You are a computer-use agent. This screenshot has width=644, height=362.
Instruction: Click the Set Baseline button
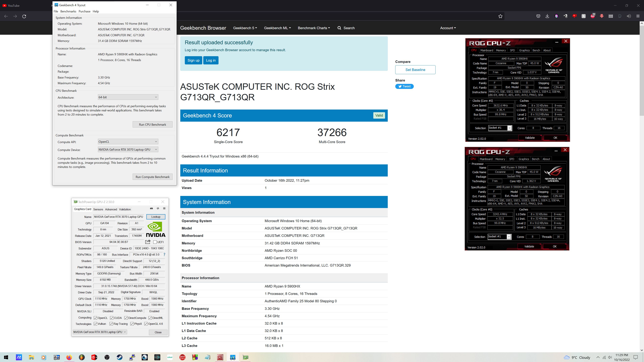(415, 70)
